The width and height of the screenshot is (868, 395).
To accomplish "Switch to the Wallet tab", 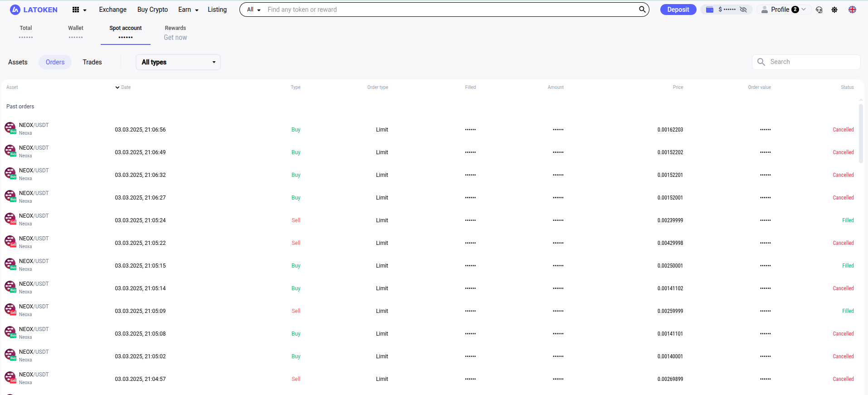I will [76, 32].
